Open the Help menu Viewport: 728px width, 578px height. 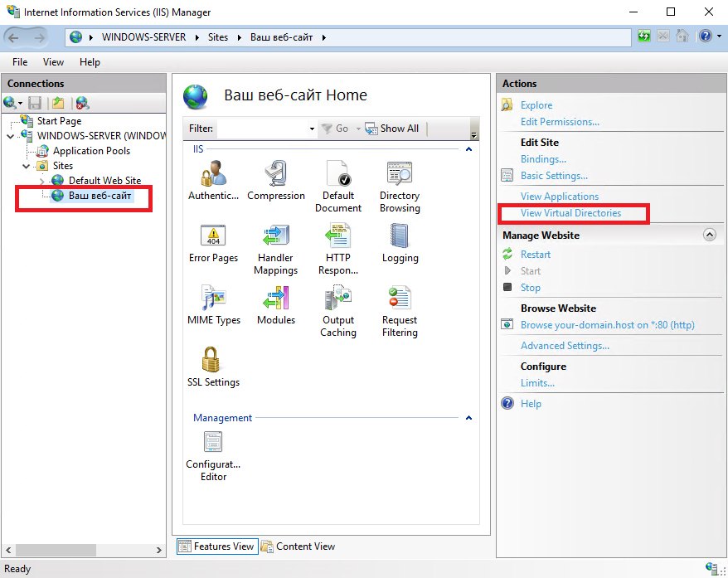pyautogui.click(x=90, y=62)
